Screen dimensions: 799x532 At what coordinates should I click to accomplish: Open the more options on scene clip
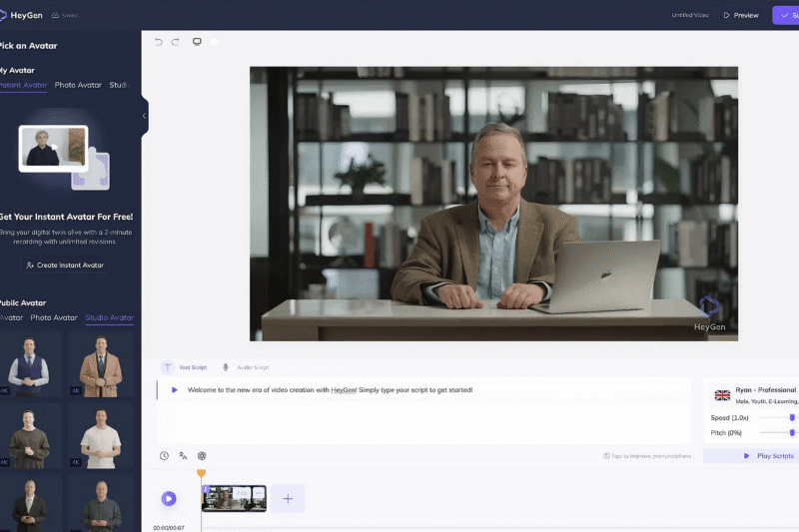point(259,493)
